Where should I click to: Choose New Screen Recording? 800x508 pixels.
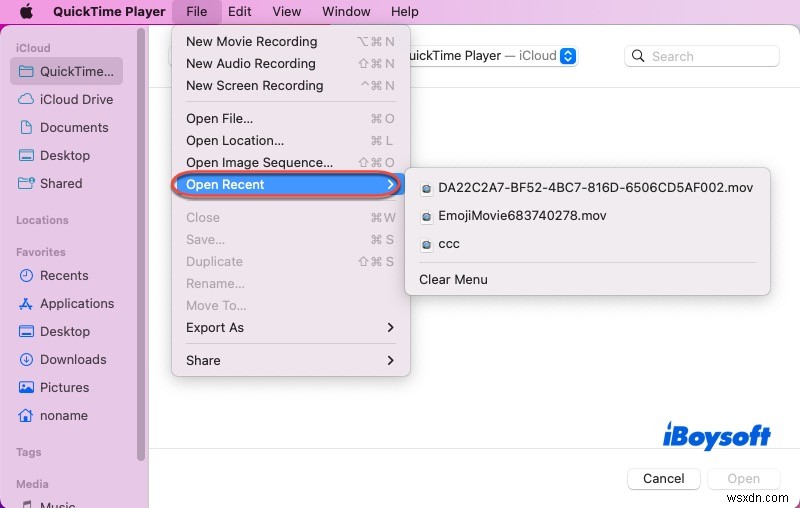290,85
